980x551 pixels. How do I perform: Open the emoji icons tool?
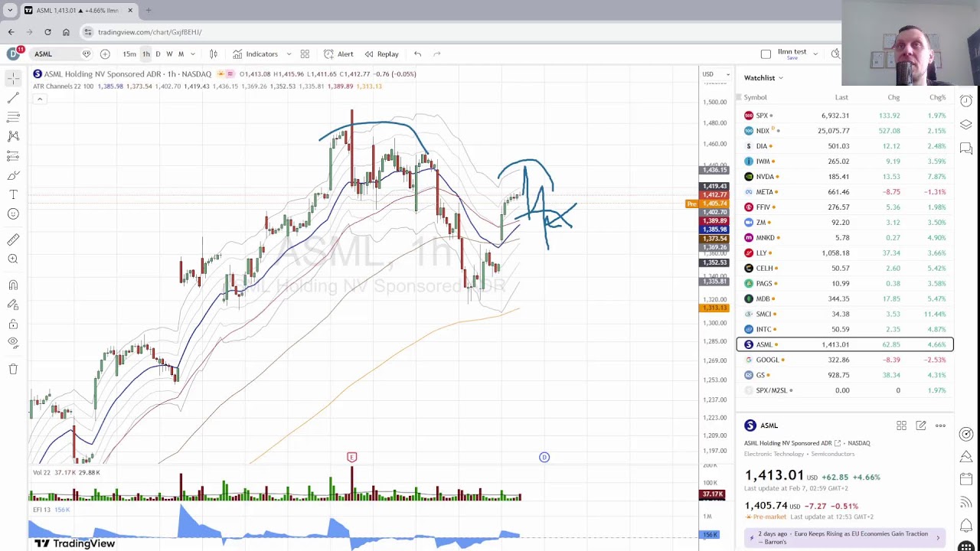13,214
